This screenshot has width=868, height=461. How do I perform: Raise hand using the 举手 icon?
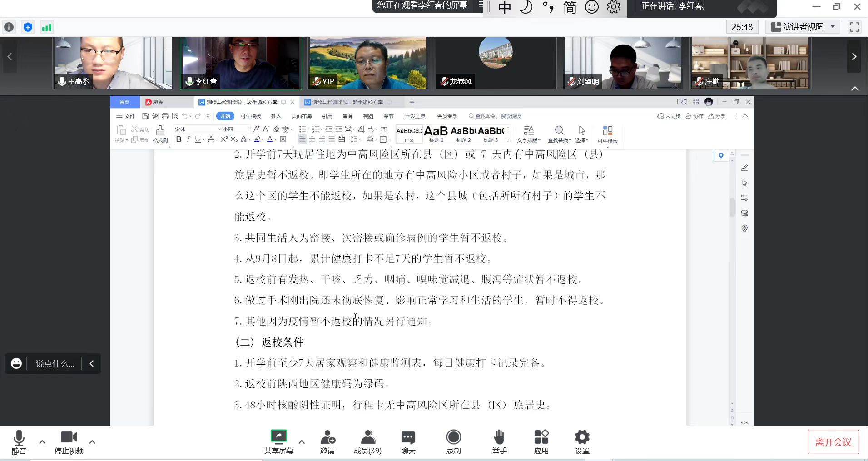tap(499, 438)
